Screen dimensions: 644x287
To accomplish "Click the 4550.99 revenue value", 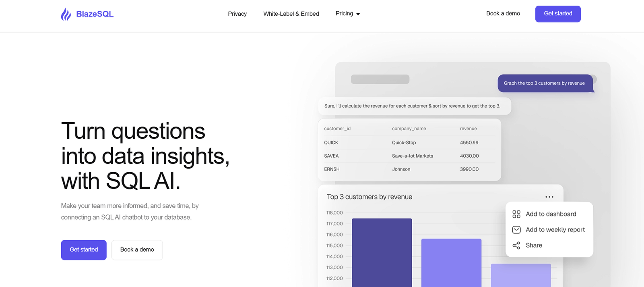I will click(469, 143).
